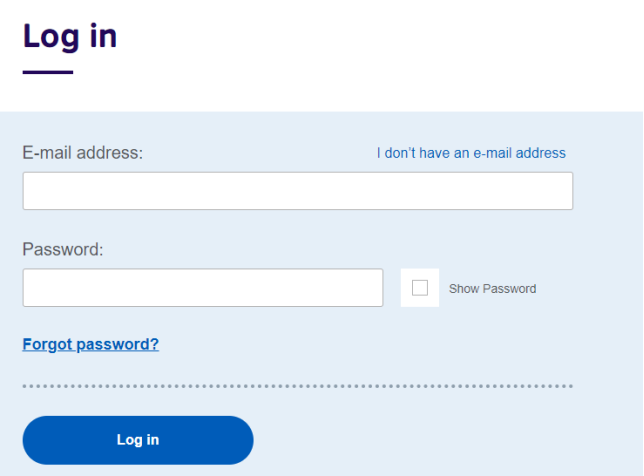Place cursor in the e-mail text box
Screen dimensions: 644x476
pos(297,191)
